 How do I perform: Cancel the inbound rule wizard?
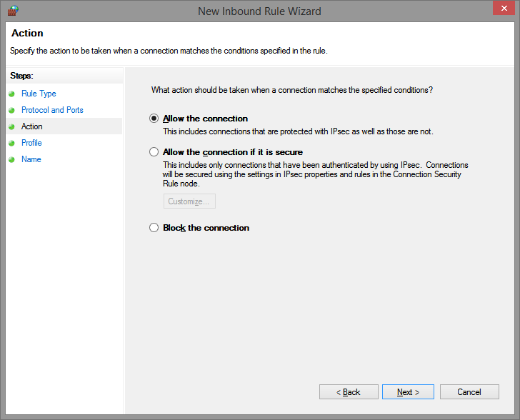point(469,392)
